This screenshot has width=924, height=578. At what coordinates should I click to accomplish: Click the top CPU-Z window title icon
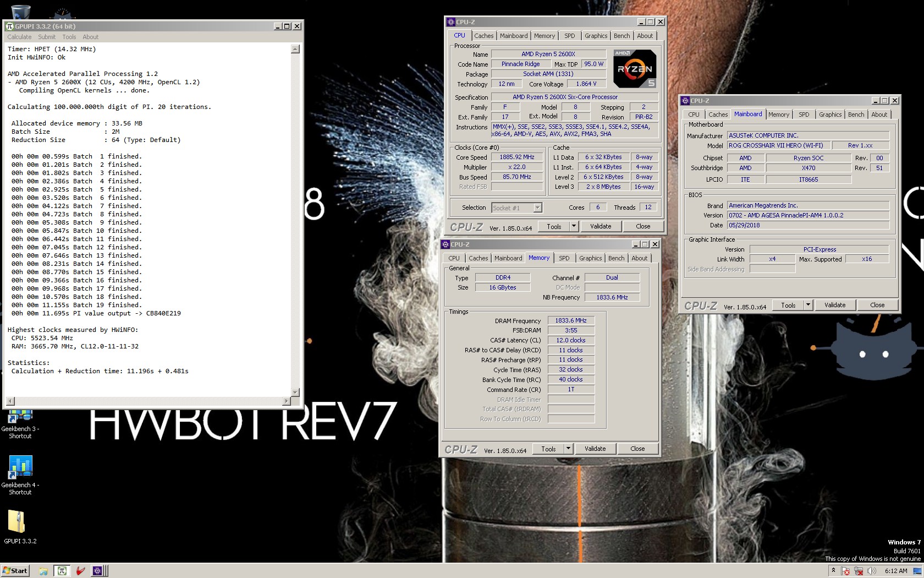click(451, 22)
